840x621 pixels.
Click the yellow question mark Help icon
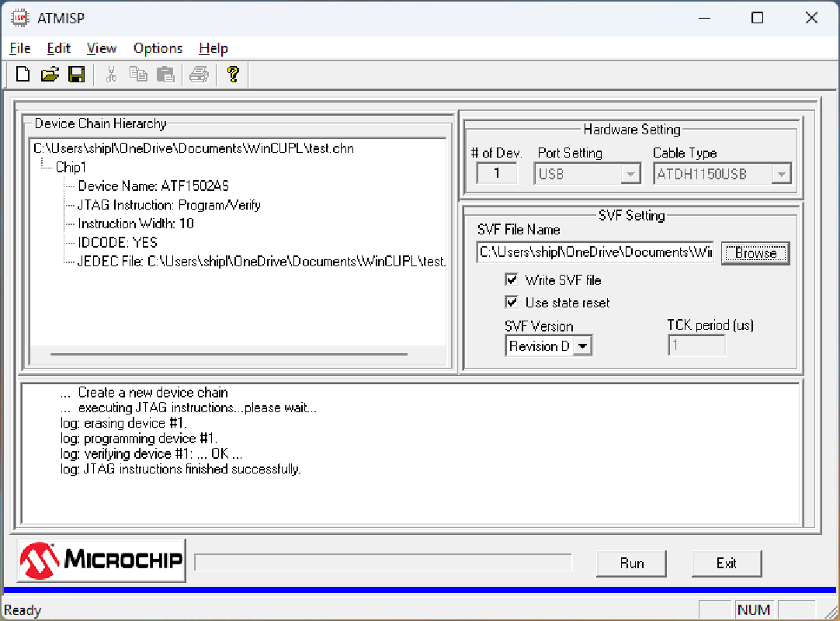pos(233,74)
